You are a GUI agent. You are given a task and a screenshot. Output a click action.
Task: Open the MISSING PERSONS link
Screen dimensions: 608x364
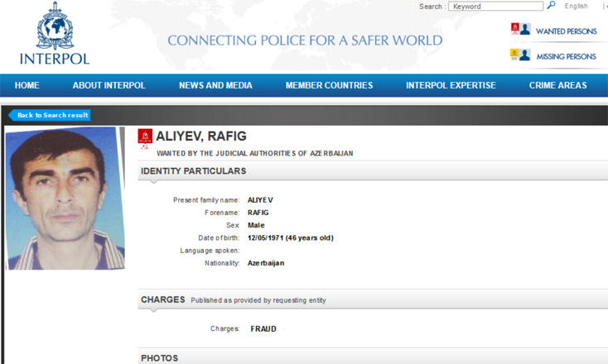pos(566,56)
